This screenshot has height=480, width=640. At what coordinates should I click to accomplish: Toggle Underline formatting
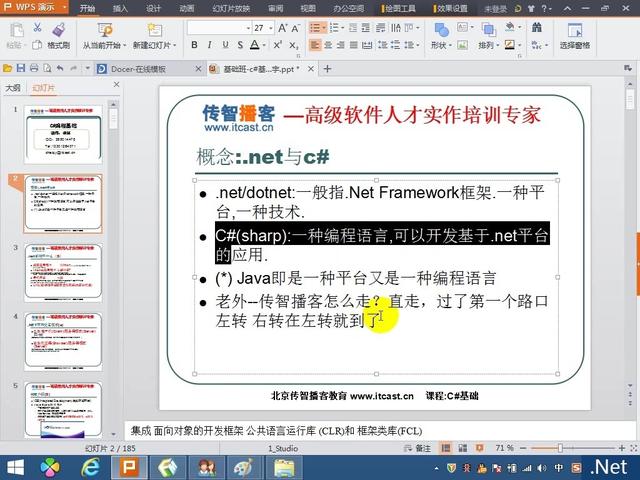(x=225, y=45)
